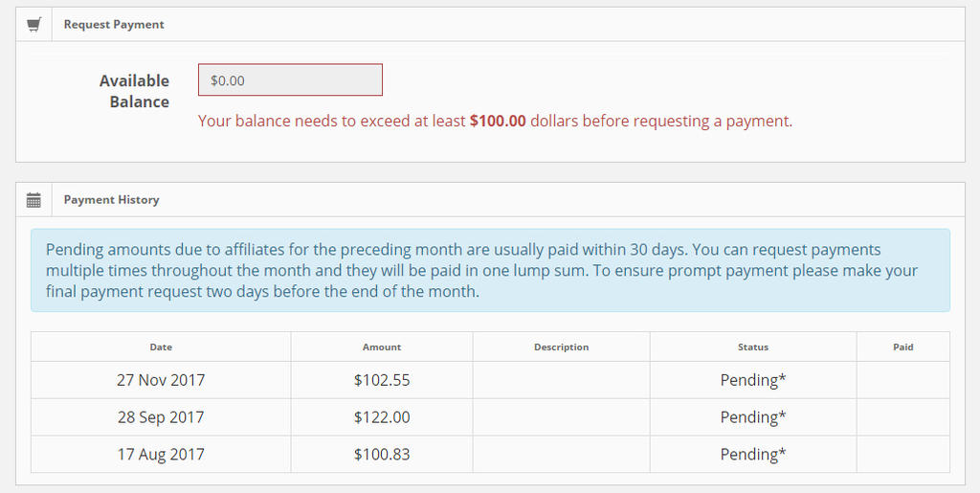Click the Description column header
Viewport: 980px width, 493px height.
[561, 347]
